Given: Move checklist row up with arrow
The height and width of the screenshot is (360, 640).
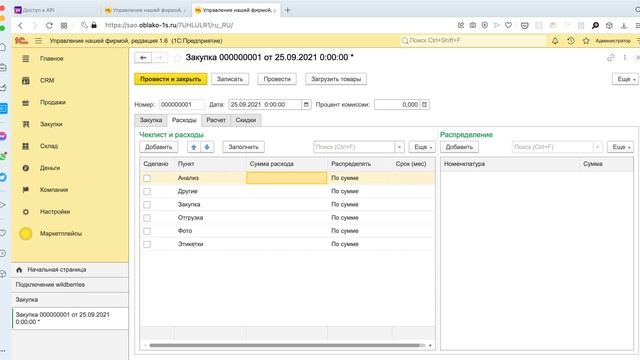Looking at the screenshot, I should [x=194, y=147].
